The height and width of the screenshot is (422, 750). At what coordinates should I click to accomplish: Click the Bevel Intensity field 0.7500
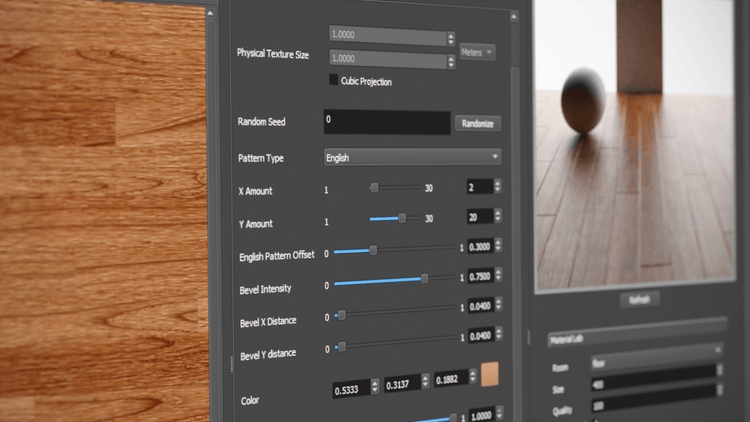coord(481,276)
